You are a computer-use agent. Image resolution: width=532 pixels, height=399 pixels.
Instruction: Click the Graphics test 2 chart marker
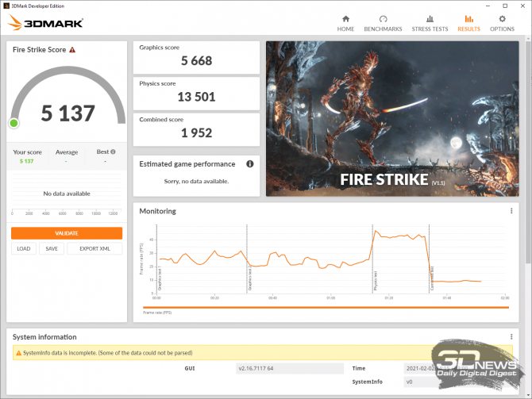250,278
